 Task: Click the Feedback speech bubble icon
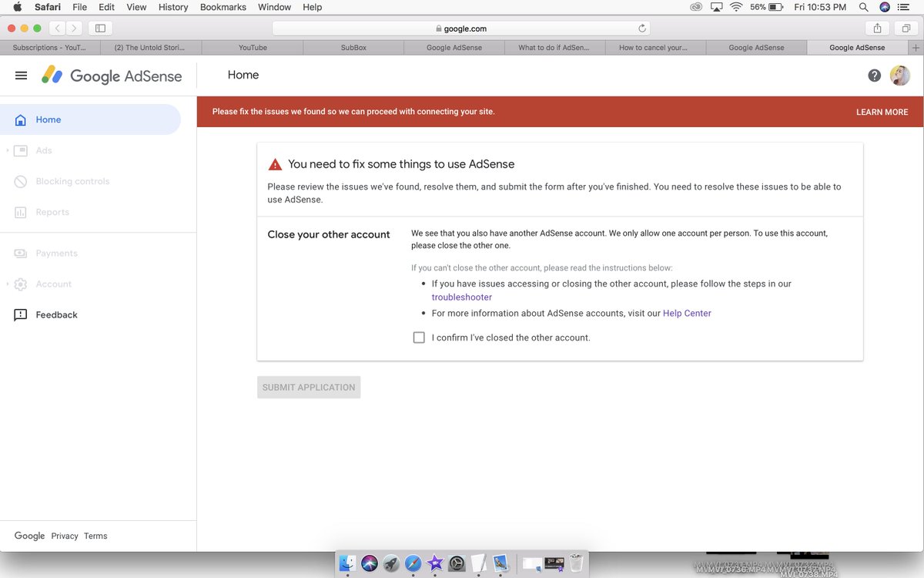click(21, 314)
